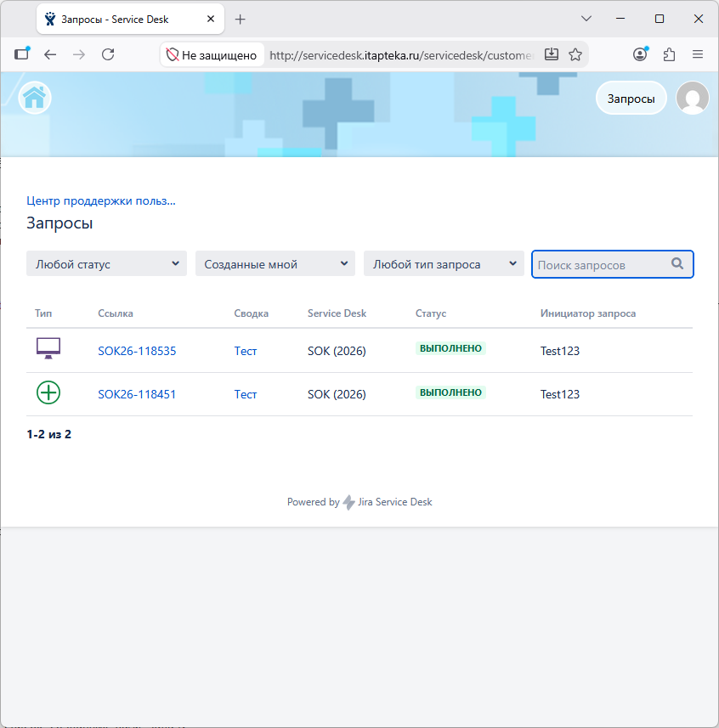The image size is (719, 728).
Task: Expand the 'Созданные мной' filter dropdown
Action: click(275, 263)
